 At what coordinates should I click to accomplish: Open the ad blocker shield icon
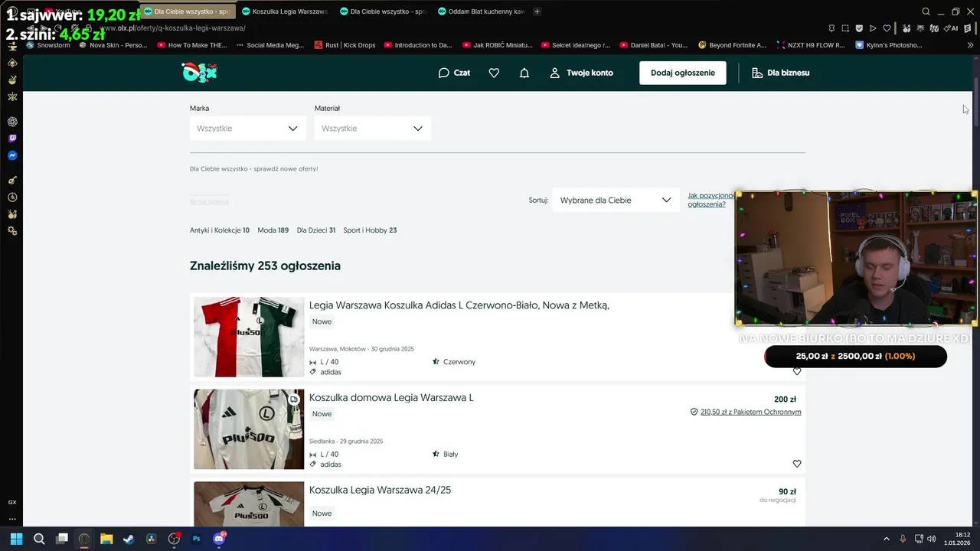pyautogui.click(x=859, y=28)
